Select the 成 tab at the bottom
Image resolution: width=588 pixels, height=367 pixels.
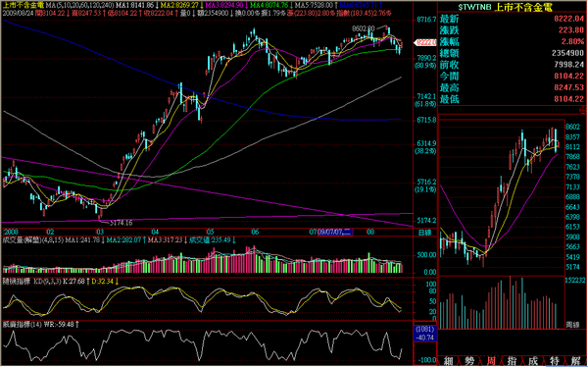tap(533, 361)
